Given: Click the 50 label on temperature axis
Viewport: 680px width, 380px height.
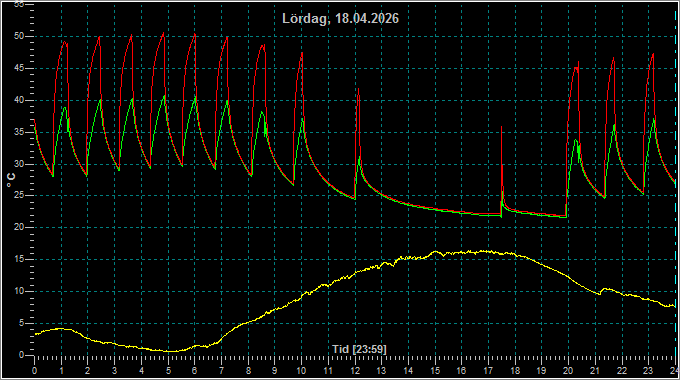Looking at the screenshot, I should click(x=19, y=36).
